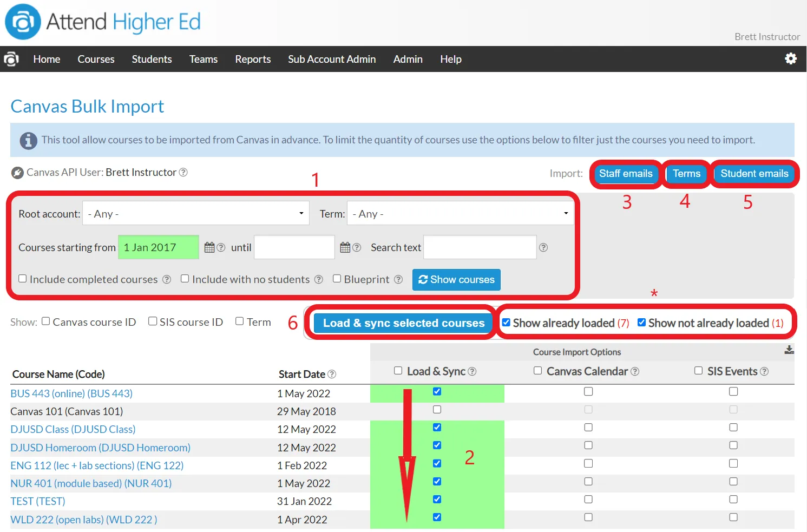807x532 pixels.
Task: Open the settings gear icon
Action: (791, 58)
